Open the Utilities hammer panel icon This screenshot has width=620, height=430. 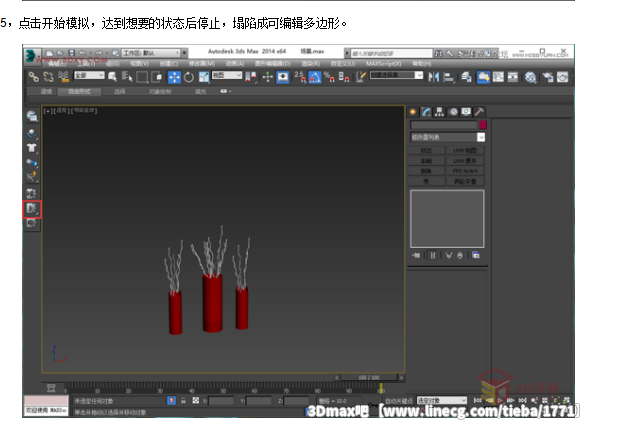[x=480, y=111]
